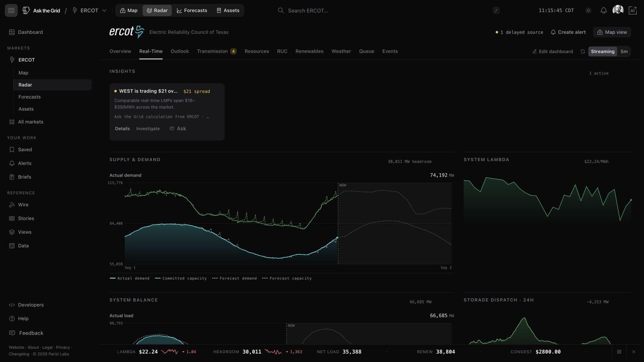Switch to the Map toolbar view
Image resolution: width=644 pixels, height=362 pixels.
(129, 10)
